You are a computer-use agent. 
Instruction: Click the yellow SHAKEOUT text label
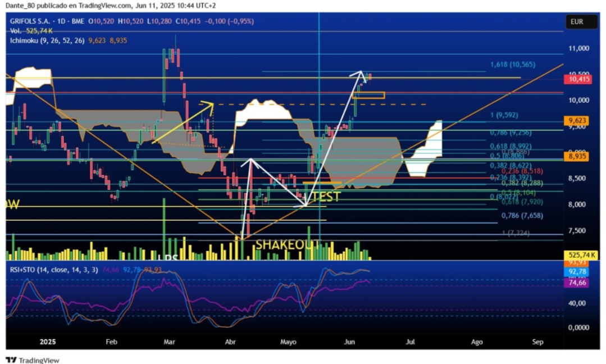tap(288, 244)
